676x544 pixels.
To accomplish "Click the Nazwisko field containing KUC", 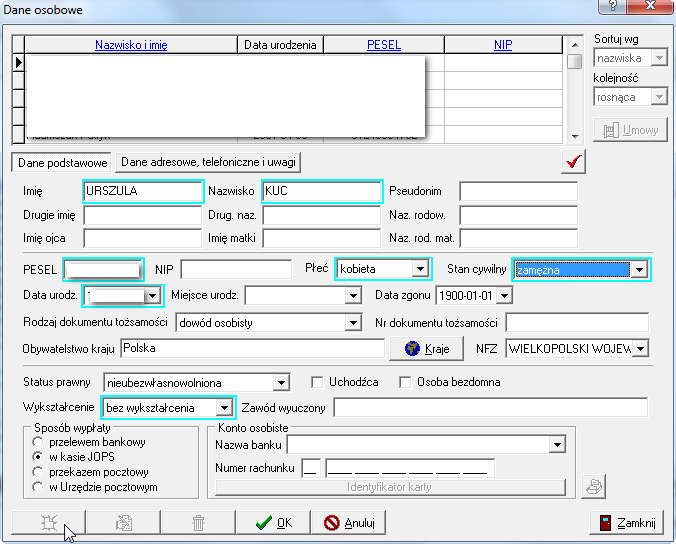I will (322, 191).
